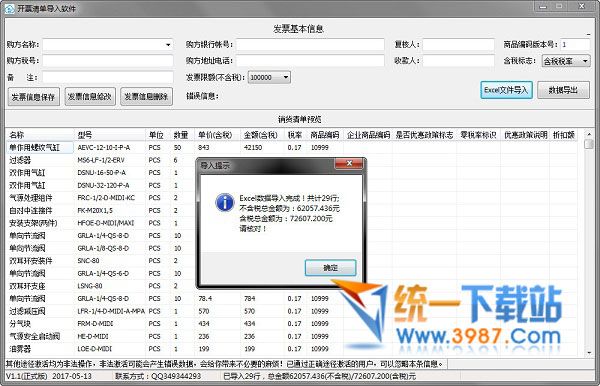The image size is (600, 386).
Task: Click the 商品编码 column header
Action: [324, 135]
